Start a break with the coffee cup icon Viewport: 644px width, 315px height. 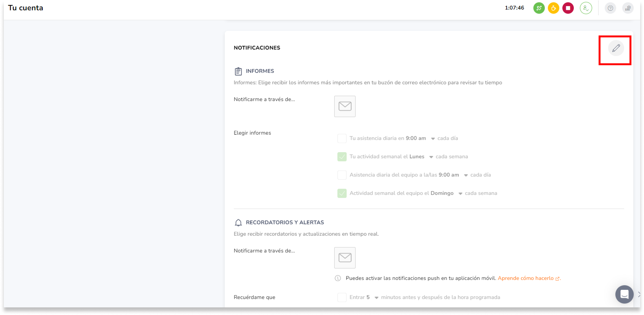pos(553,8)
